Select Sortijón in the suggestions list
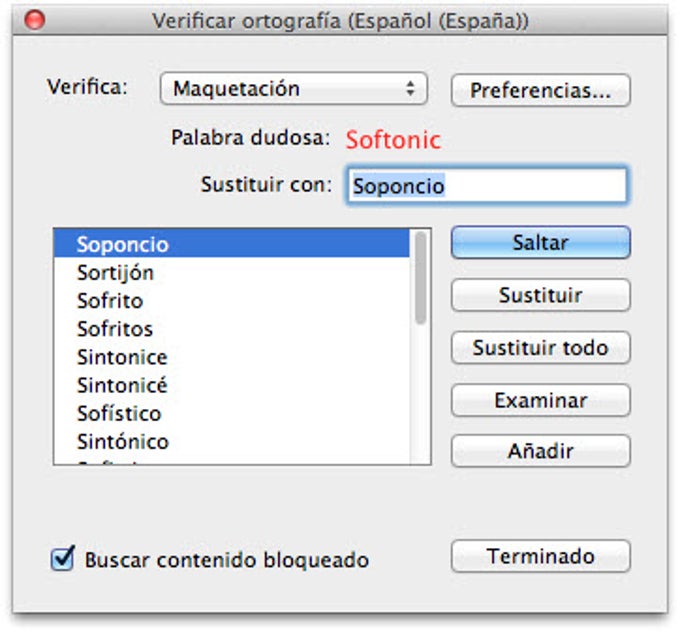The height and width of the screenshot is (633, 680). pyautogui.click(x=232, y=273)
